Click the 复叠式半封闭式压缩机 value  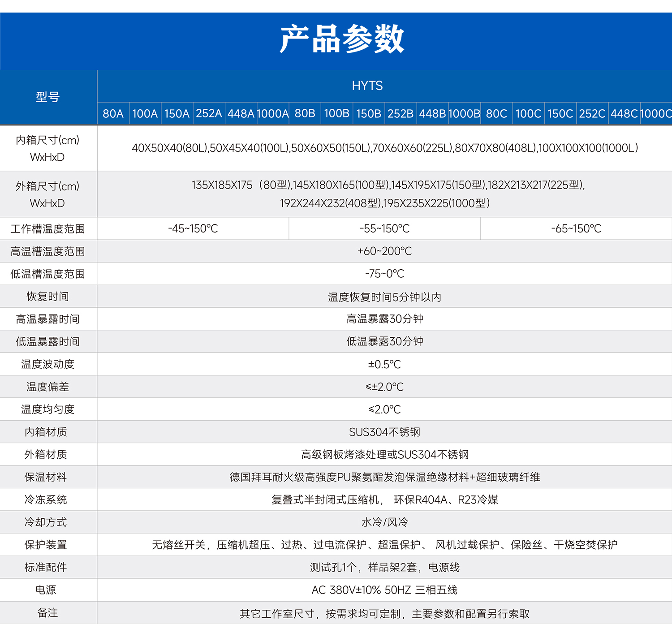tap(385, 500)
